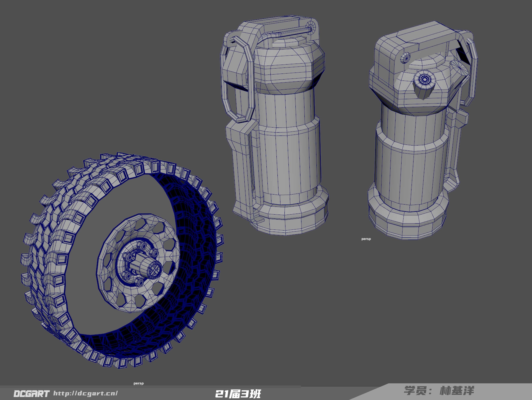Image resolution: width=532 pixels, height=400 pixels.
Task: Click the persp label below the wheel
Action: coord(138,383)
